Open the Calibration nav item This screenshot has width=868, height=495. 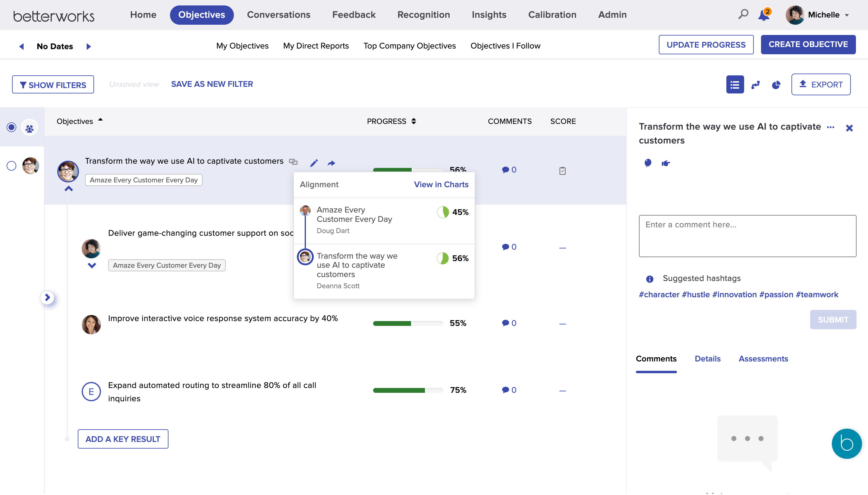pyautogui.click(x=552, y=14)
